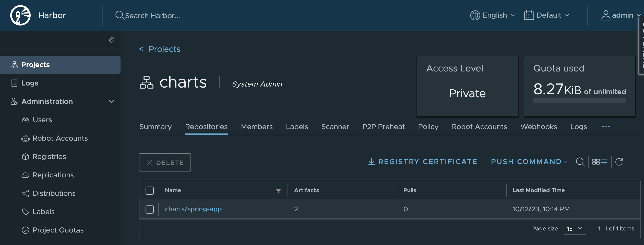The width and height of the screenshot is (644, 245).
Task: Click the artifacts count 2 cell
Action: [296, 209]
